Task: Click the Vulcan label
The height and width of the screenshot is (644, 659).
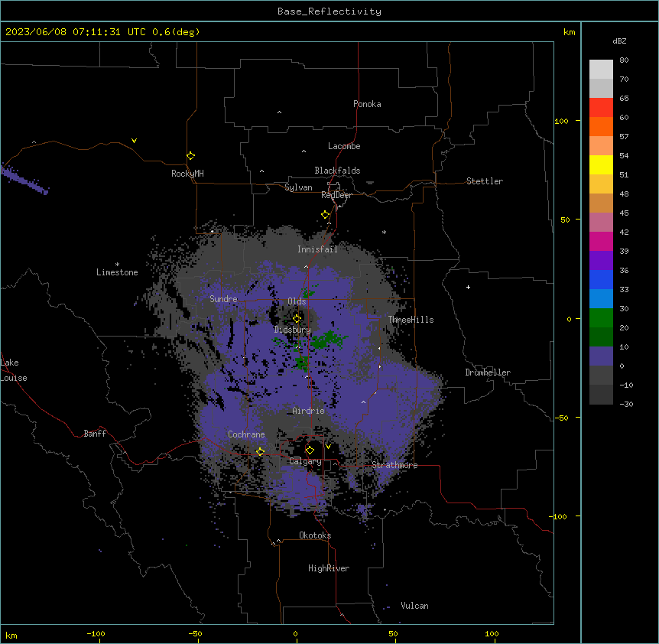Action: pyautogui.click(x=415, y=606)
